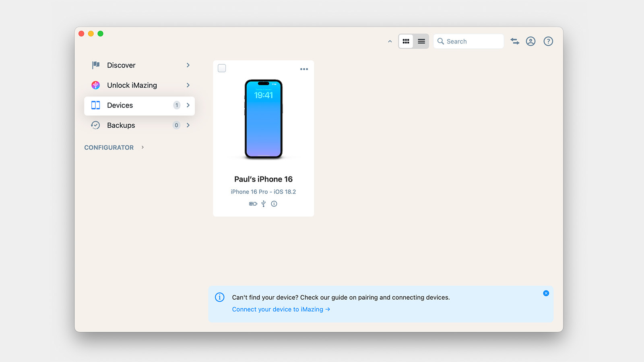Click the device info icon

[x=274, y=204]
